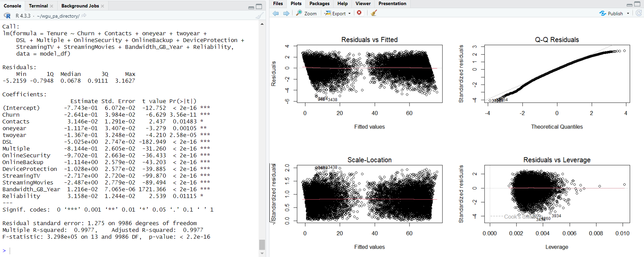Go to the next plot

[x=286, y=13]
